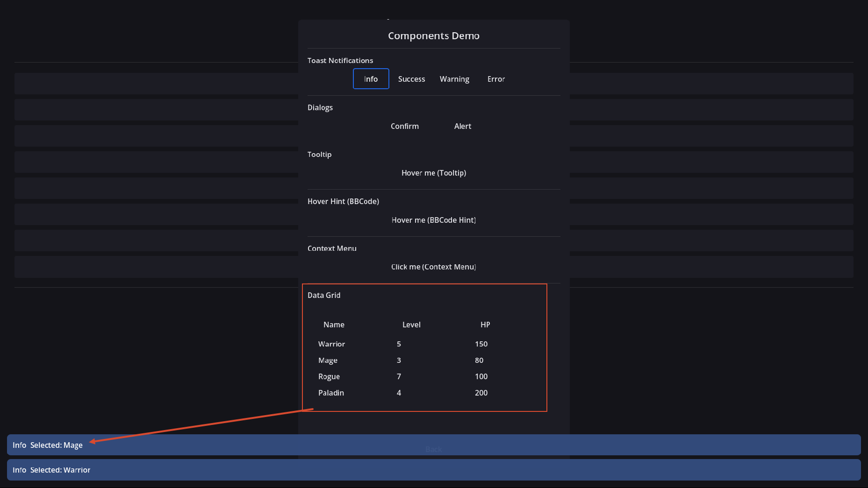Click the Toast Notifications section label
Image resolution: width=868 pixels, height=488 pixels.
[340, 60]
